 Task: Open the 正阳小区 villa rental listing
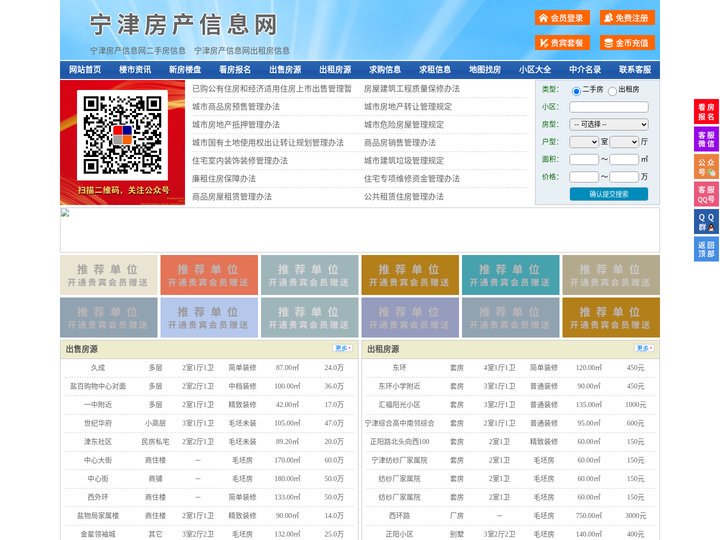click(399, 534)
